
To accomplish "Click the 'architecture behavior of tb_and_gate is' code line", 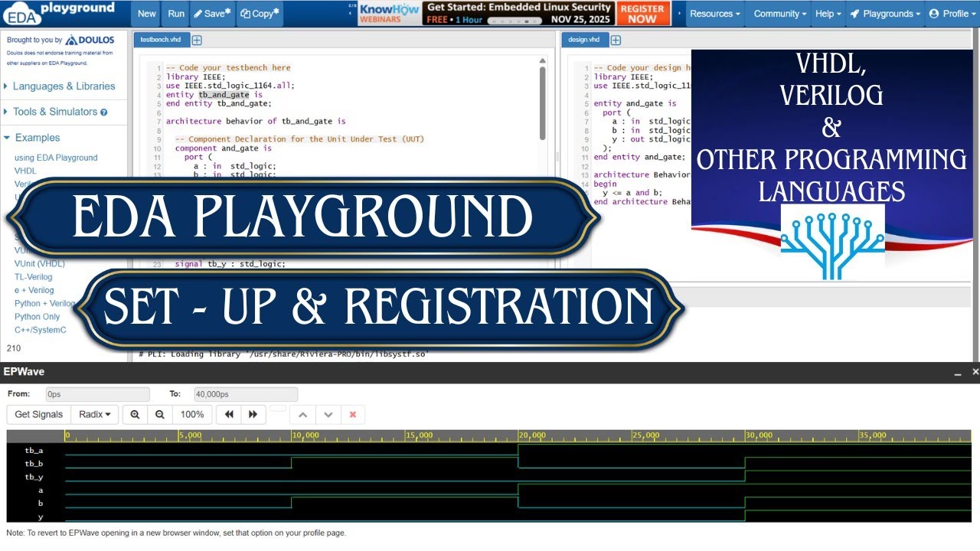I will pos(256,121).
